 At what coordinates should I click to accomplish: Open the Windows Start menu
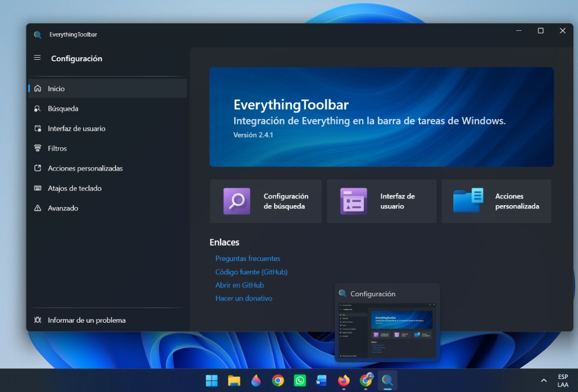(x=211, y=380)
